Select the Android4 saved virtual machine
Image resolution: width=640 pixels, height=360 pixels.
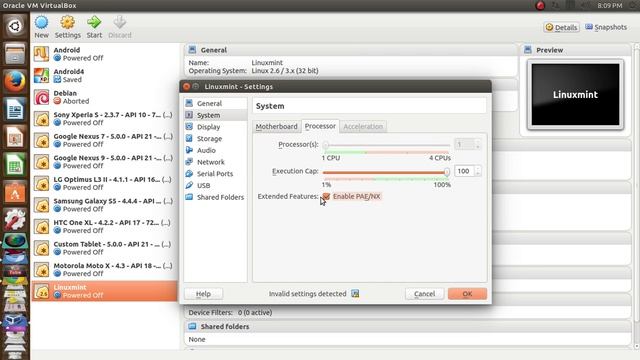tap(104, 76)
